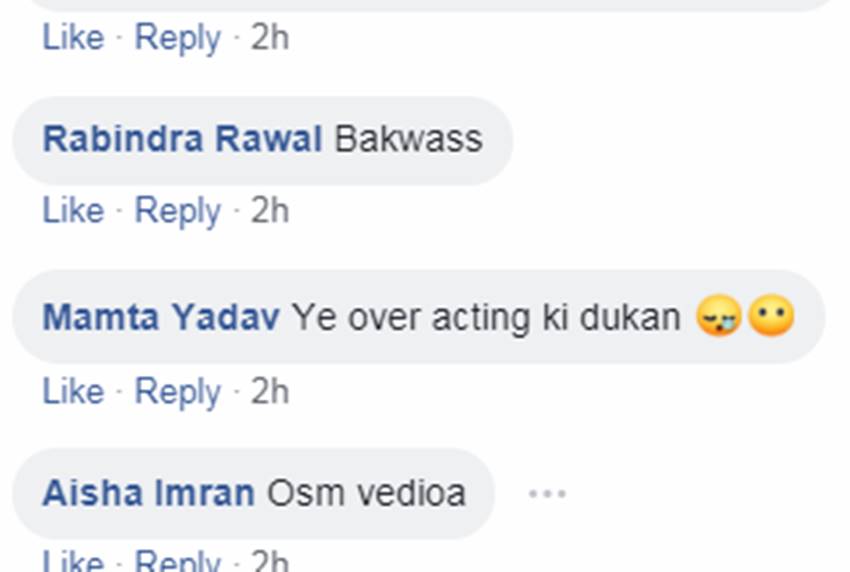The image size is (850, 572).
Task: Click the "Osm vedioa" comment text
Action: pos(367,493)
